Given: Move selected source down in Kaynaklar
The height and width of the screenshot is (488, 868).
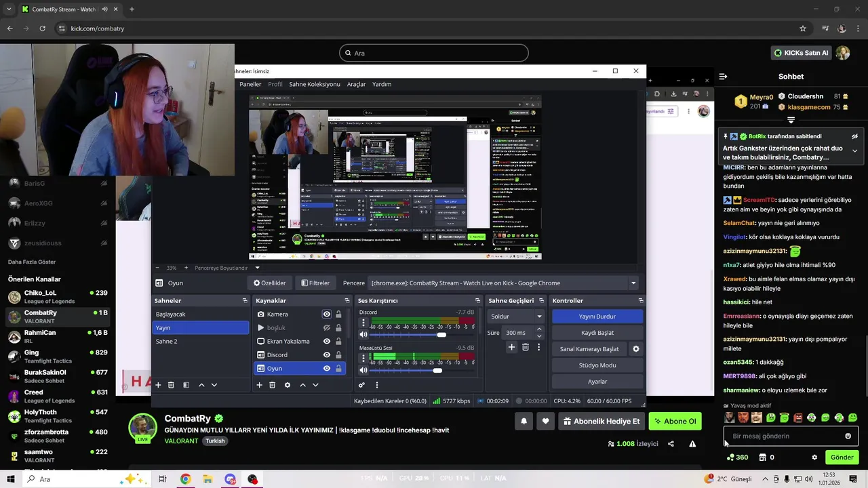Looking at the screenshot, I should point(315,385).
